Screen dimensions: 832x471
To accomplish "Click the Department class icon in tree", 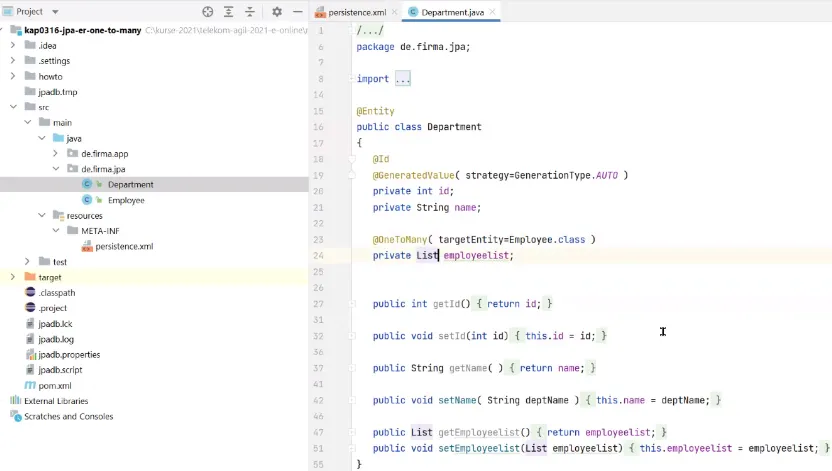I will pos(87,184).
